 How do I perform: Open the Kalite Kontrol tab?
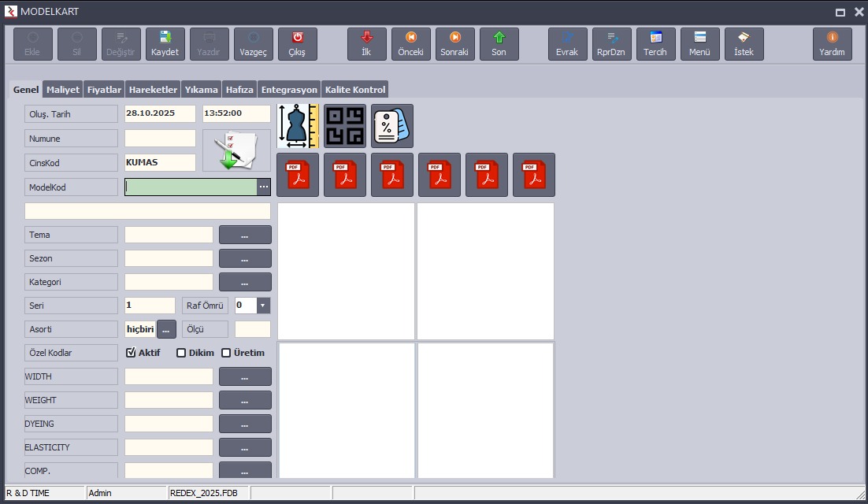click(355, 90)
